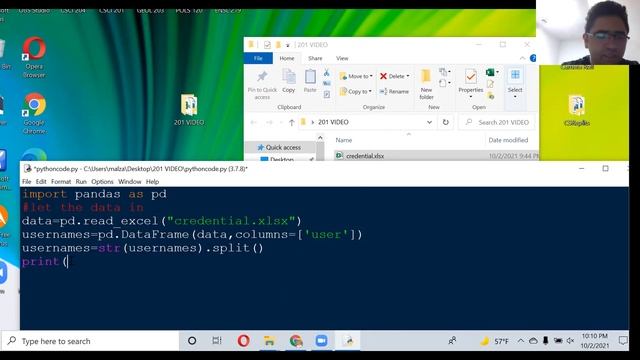Viewport: 640px width, 360px height.
Task: Open the File menu in IDLE
Action: click(27, 182)
